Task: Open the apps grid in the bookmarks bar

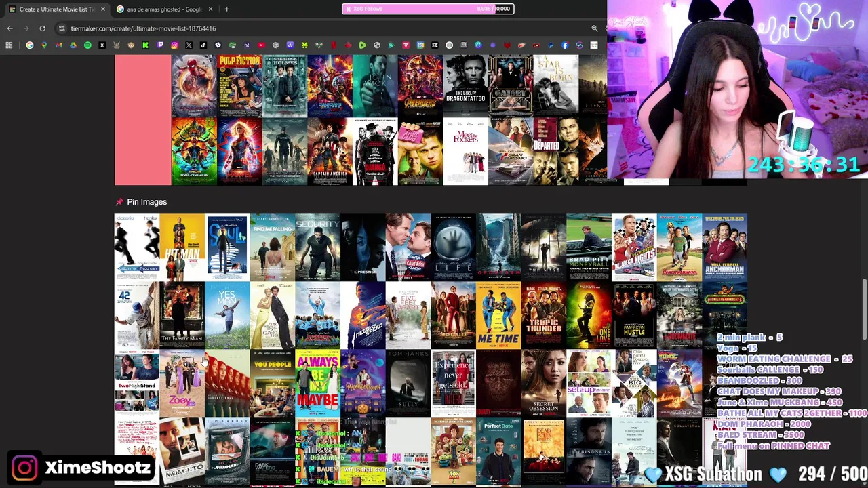Action: [x=9, y=45]
